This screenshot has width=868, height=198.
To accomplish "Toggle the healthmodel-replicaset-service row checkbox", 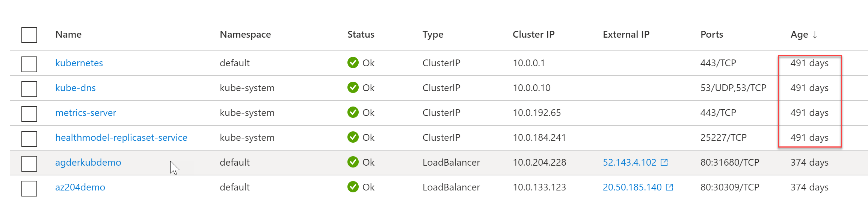I will 29,139.
